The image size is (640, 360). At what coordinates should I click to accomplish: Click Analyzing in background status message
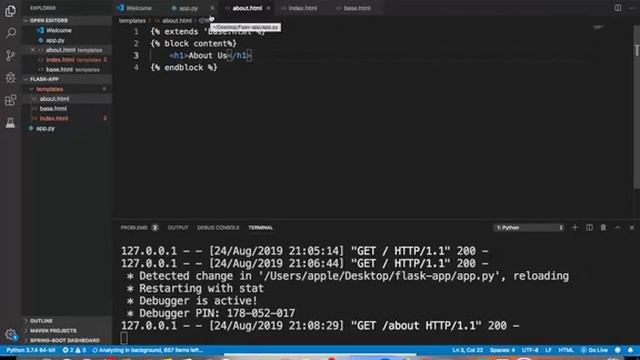[148, 350]
